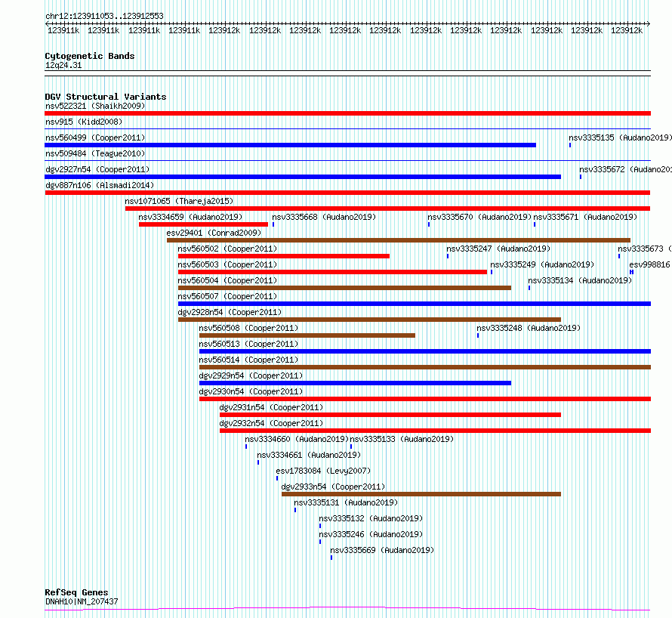Viewport: 672px width, 618px height.
Task: Select the nsv3335670 (Audano2019) label
Action: [479, 217]
